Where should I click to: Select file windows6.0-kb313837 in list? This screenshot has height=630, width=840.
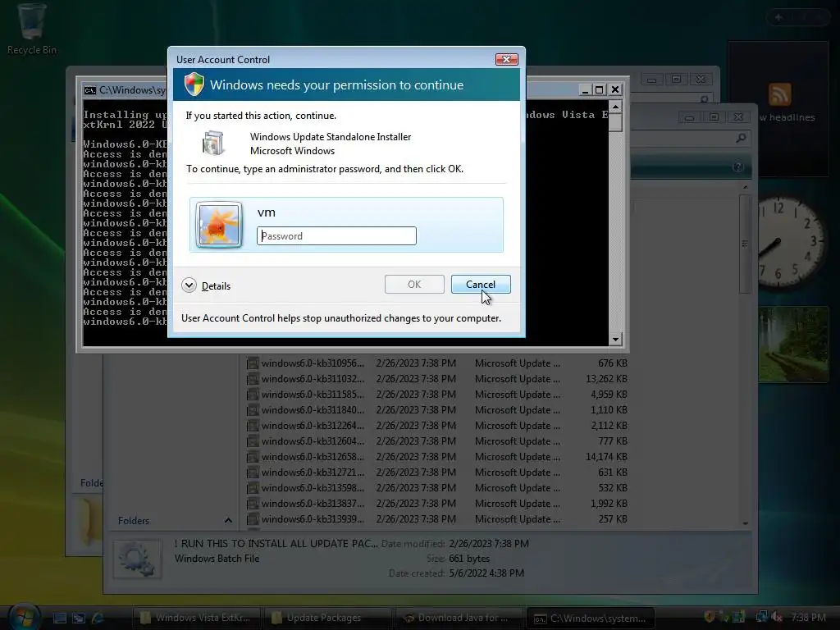point(436,503)
